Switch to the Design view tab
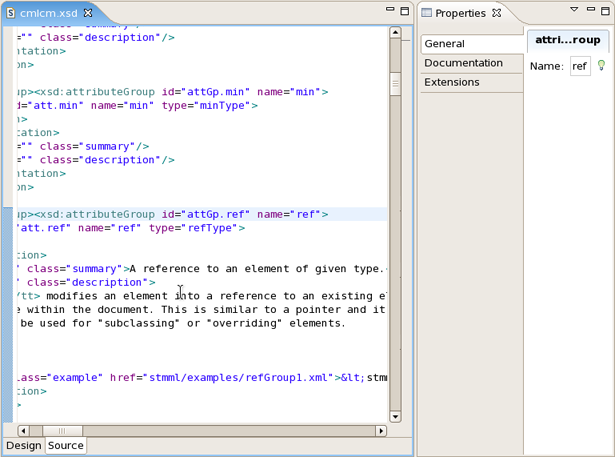 pos(24,446)
